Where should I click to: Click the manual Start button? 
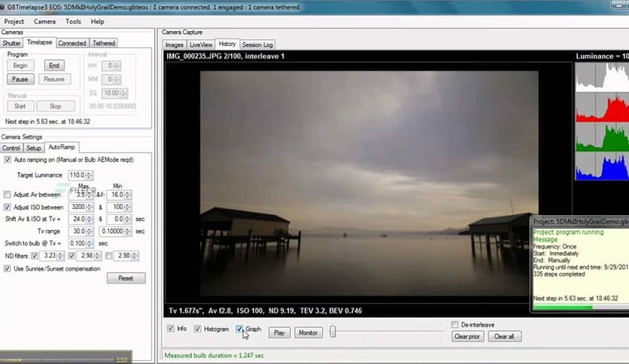[20, 106]
